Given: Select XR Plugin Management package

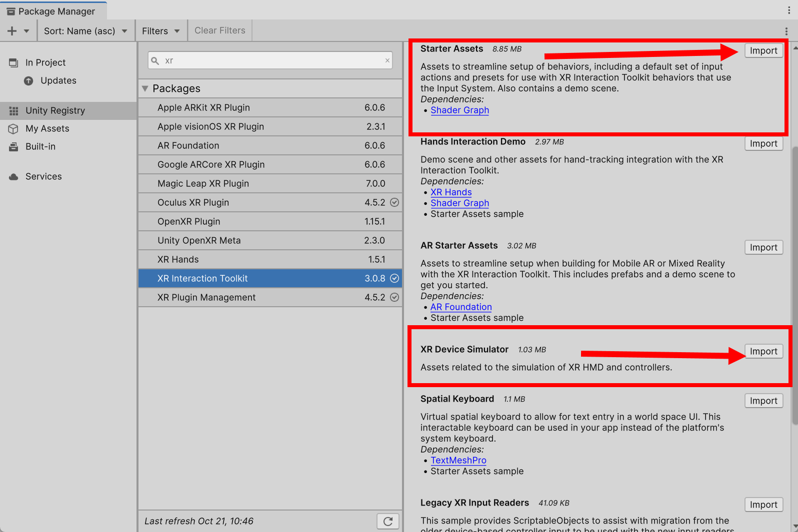Looking at the screenshot, I should click(x=270, y=297).
